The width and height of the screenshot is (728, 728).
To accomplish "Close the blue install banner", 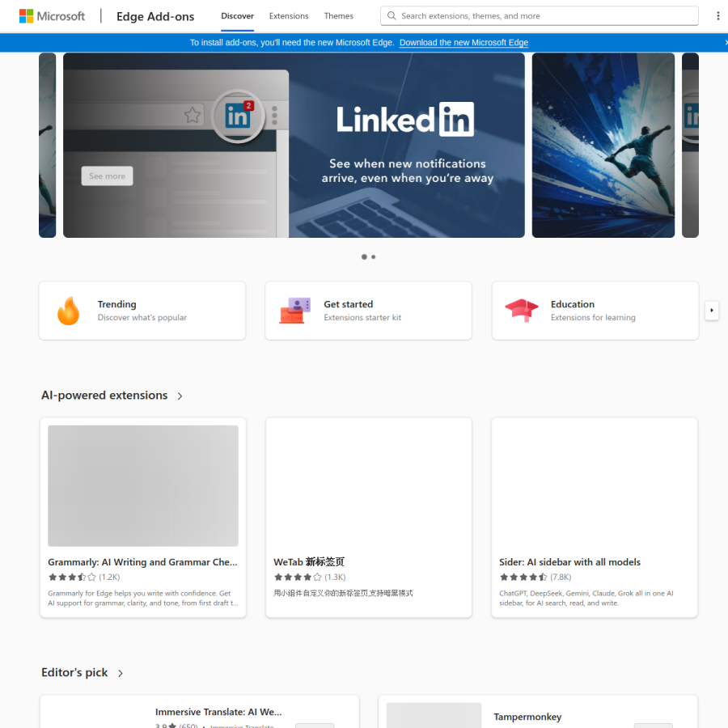I will click(x=726, y=42).
